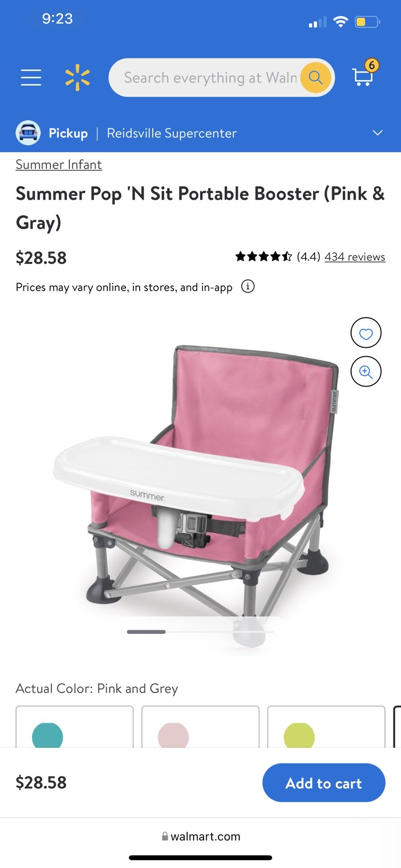Screen dimensions: 401x868
Task: Expand the Reidsville Supercenter pickup chevron
Action: pyautogui.click(x=377, y=133)
